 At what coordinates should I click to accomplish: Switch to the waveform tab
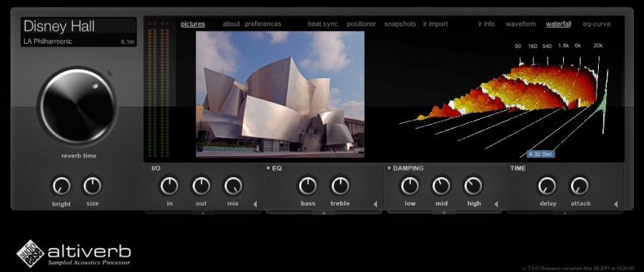click(x=521, y=24)
